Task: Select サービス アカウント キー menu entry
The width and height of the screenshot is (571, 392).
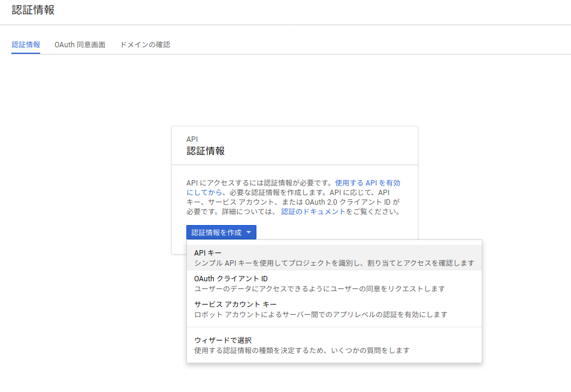Action: point(235,305)
